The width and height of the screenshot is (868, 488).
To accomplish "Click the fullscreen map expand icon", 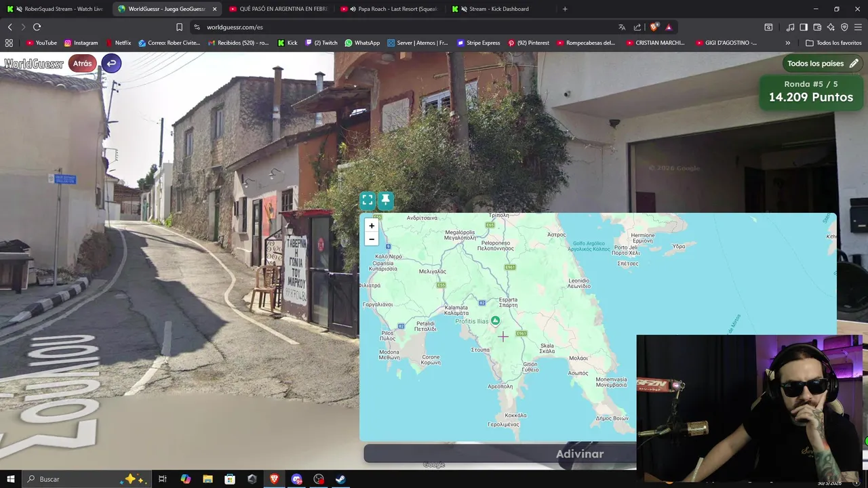I will tap(368, 200).
